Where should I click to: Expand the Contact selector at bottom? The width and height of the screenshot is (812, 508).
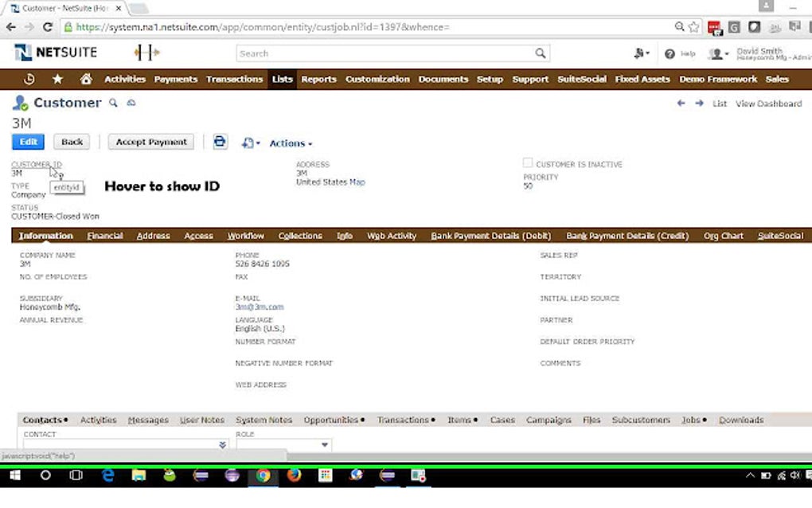(x=223, y=445)
